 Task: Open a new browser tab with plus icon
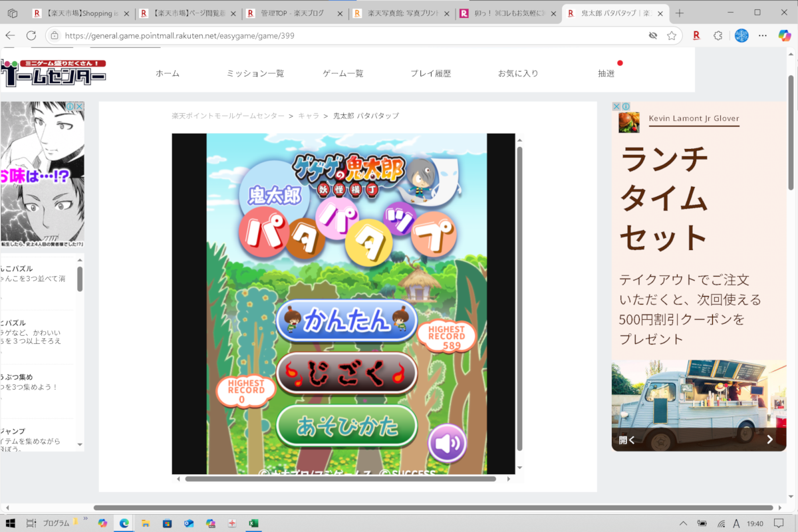tap(680, 13)
